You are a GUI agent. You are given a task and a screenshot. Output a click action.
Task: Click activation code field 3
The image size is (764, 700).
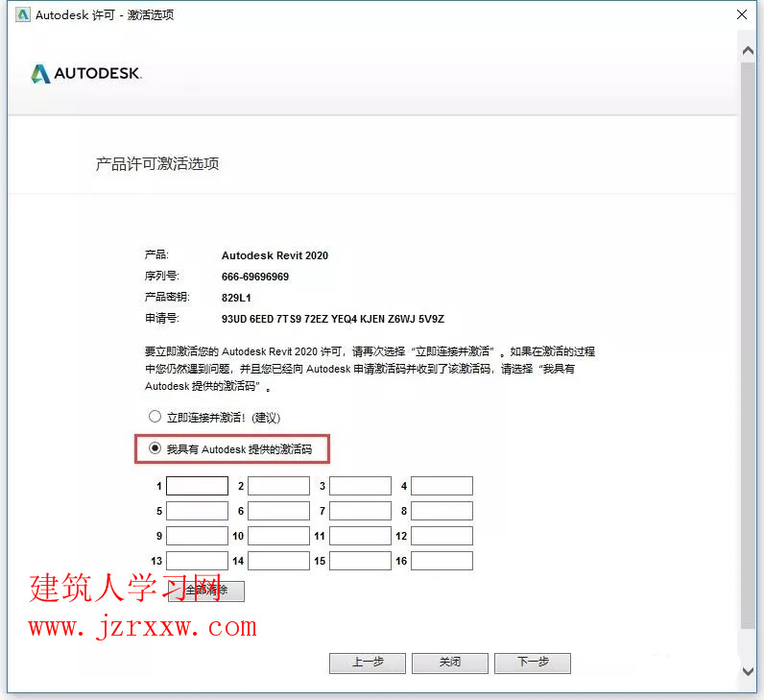point(360,486)
